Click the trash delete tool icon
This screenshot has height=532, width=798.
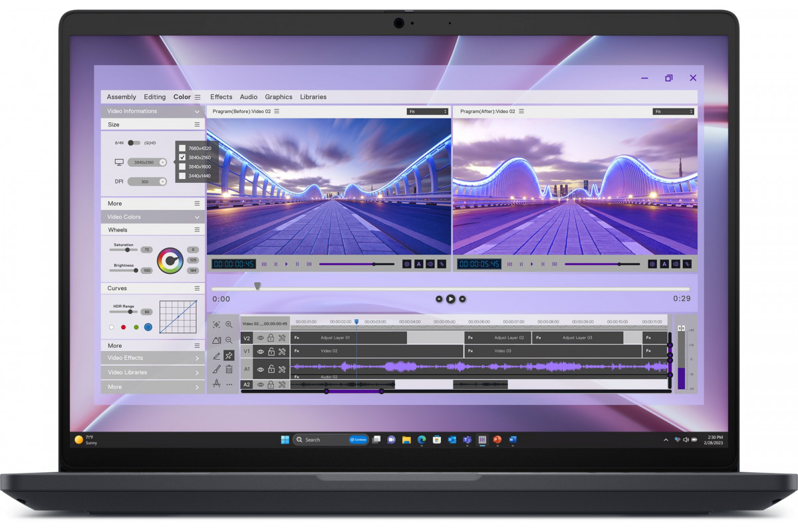click(229, 369)
